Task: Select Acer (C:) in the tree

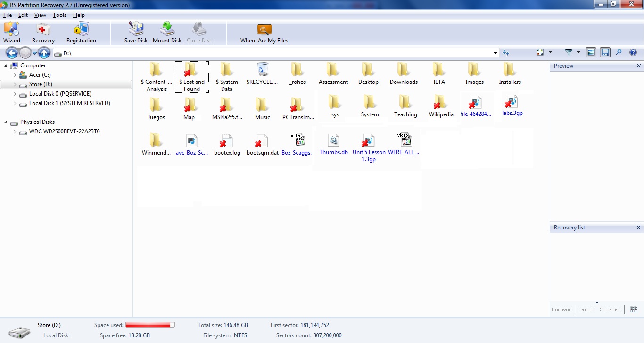Action: point(40,75)
